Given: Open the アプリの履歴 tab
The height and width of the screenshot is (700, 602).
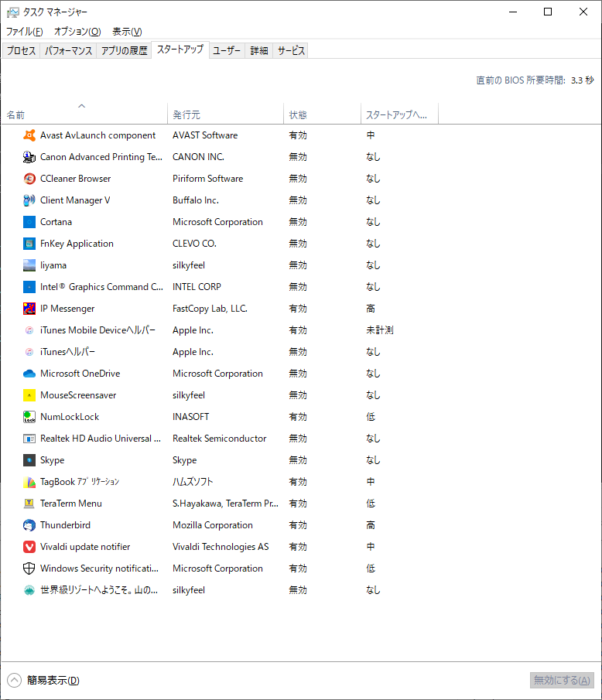Looking at the screenshot, I should 124,50.
